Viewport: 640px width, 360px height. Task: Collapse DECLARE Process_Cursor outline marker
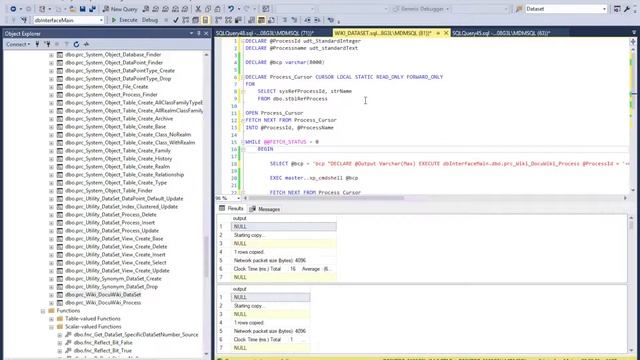[x=242, y=77]
